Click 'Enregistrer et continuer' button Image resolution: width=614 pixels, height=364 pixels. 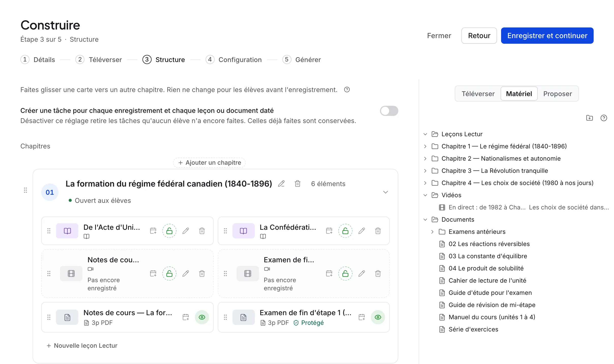pos(547,36)
